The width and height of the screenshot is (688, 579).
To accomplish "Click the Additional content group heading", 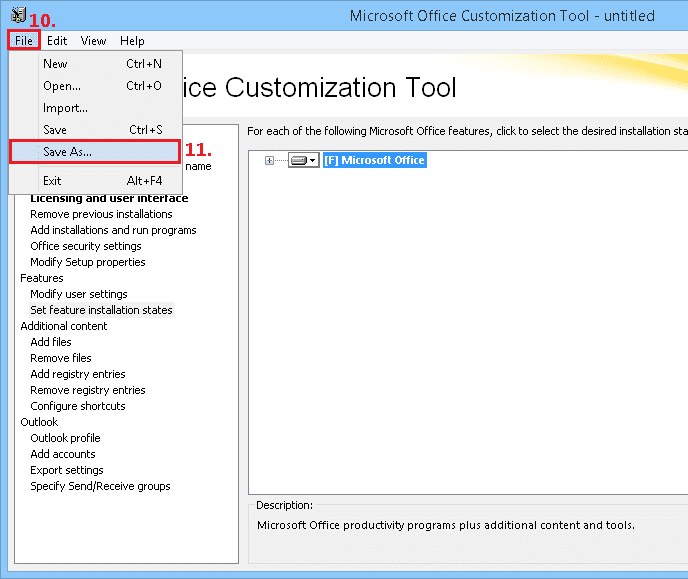I will click(64, 326).
